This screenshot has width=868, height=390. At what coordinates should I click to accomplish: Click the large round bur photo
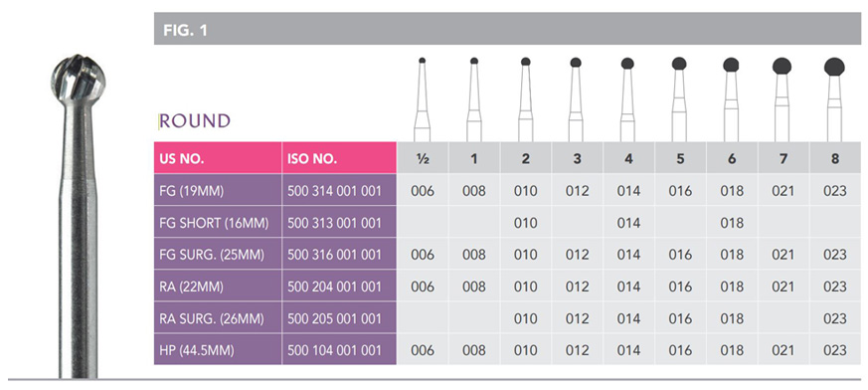click(79, 216)
